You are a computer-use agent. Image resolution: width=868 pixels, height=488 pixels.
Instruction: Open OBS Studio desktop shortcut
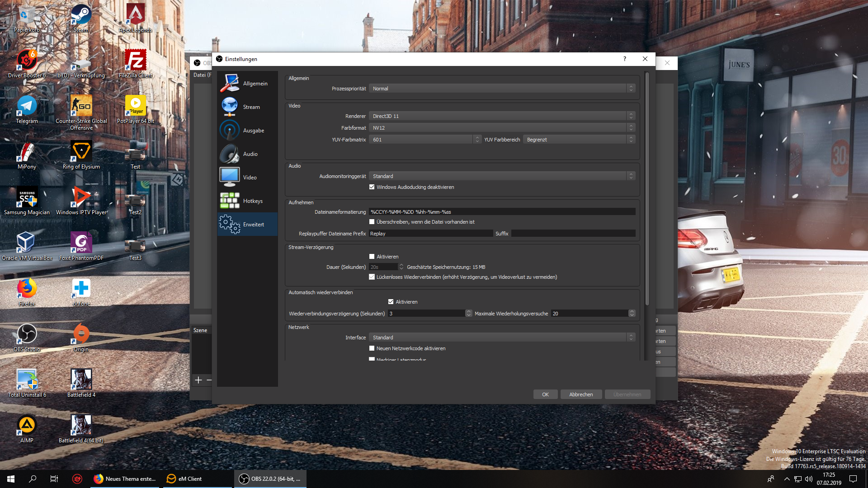pyautogui.click(x=27, y=334)
